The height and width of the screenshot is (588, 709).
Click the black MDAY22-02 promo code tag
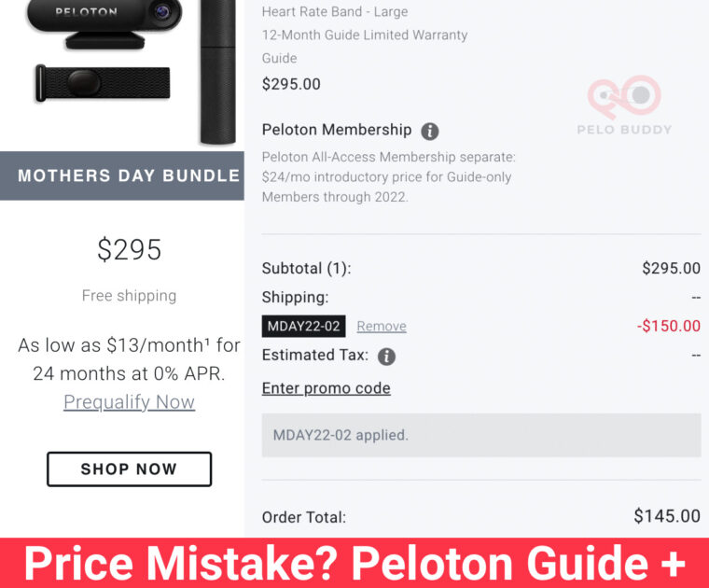[304, 326]
